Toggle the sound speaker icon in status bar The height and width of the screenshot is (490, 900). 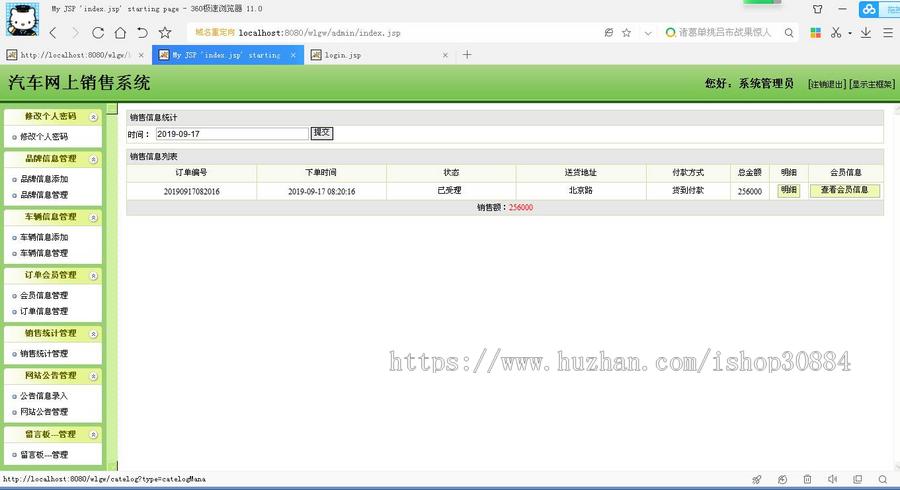pyautogui.click(x=832, y=479)
